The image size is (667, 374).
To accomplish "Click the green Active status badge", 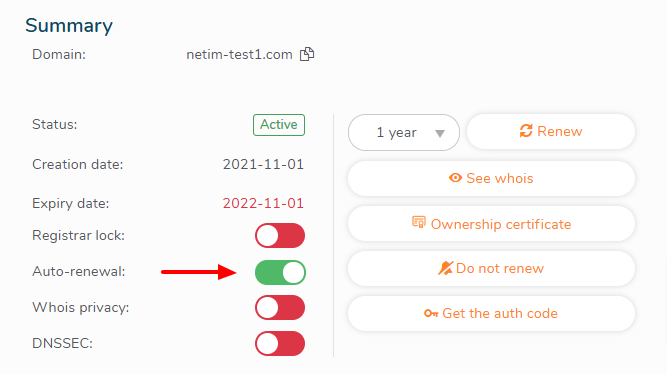I will coord(279,125).
